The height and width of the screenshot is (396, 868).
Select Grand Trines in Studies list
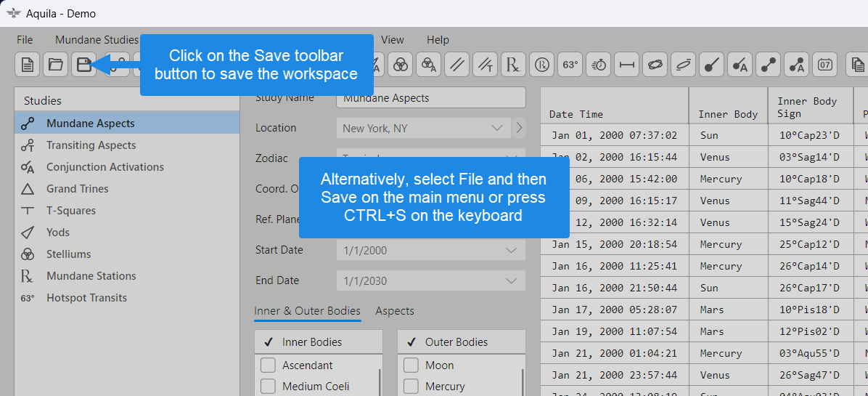[x=77, y=189]
